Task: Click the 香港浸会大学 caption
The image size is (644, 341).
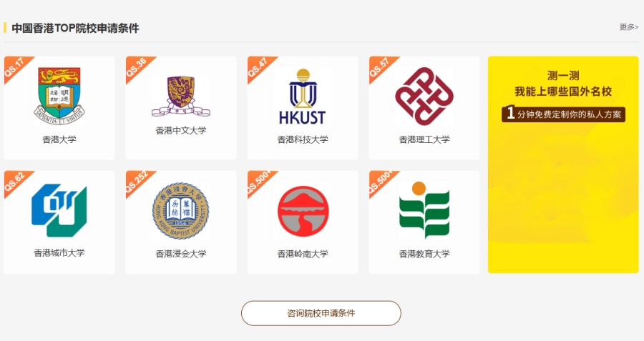Action: (x=181, y=254)
